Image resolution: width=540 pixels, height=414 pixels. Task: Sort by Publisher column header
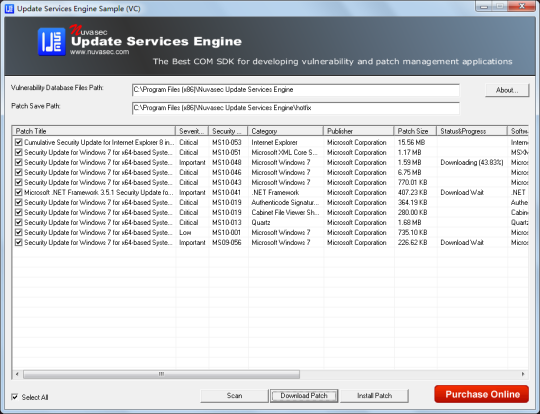(x=359, y=131)
